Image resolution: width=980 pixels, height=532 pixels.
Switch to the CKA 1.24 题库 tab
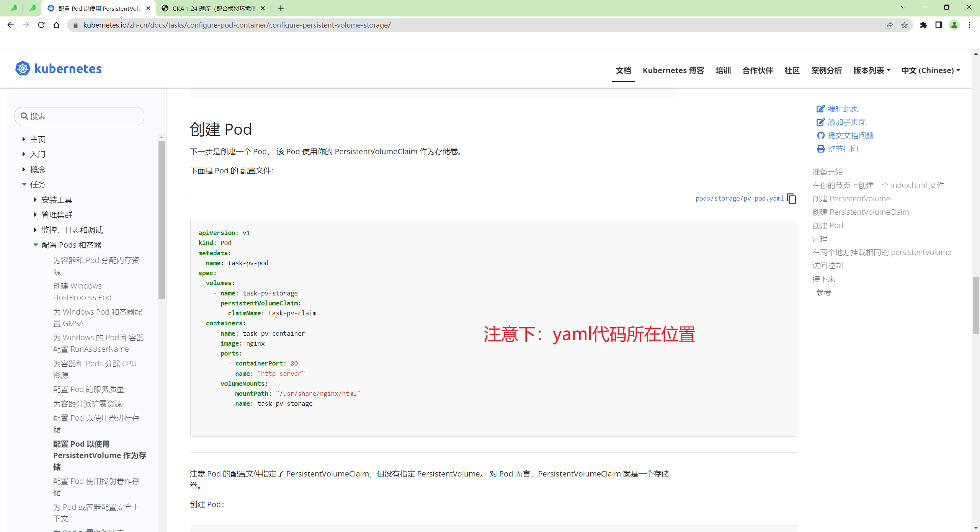click(x=213, y=8)
